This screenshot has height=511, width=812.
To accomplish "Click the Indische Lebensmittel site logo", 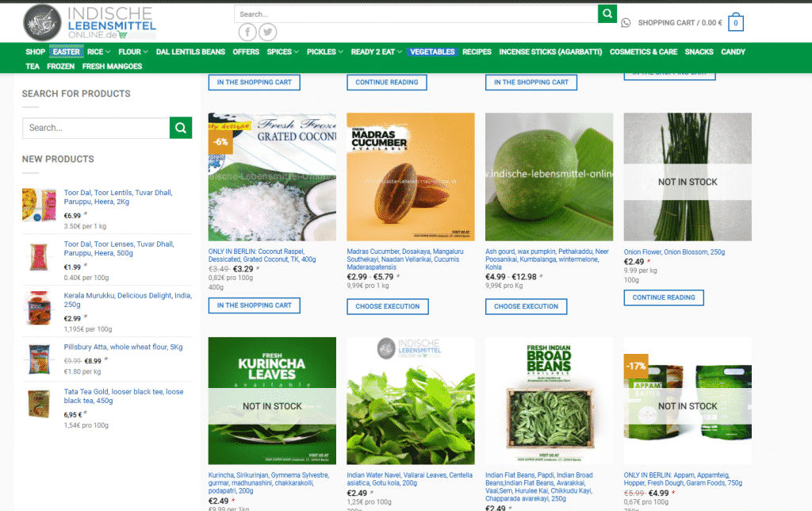I will pos(90,23).
